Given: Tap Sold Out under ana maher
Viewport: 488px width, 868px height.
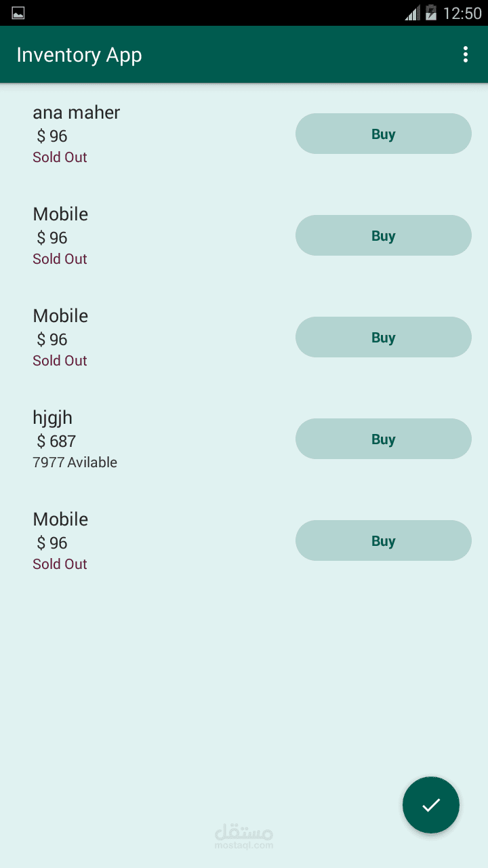Looking at the screenshot, I should tap(60, 157).
